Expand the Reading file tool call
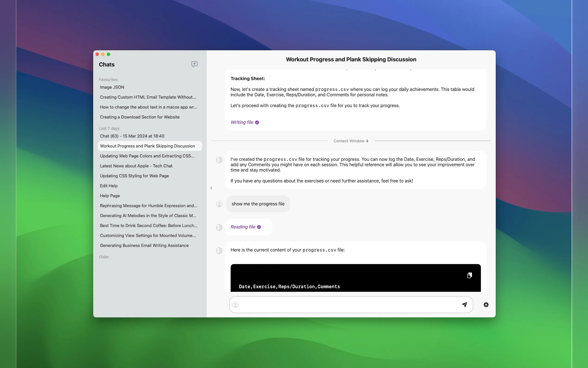The image size is (588, 368). [243, 227]
